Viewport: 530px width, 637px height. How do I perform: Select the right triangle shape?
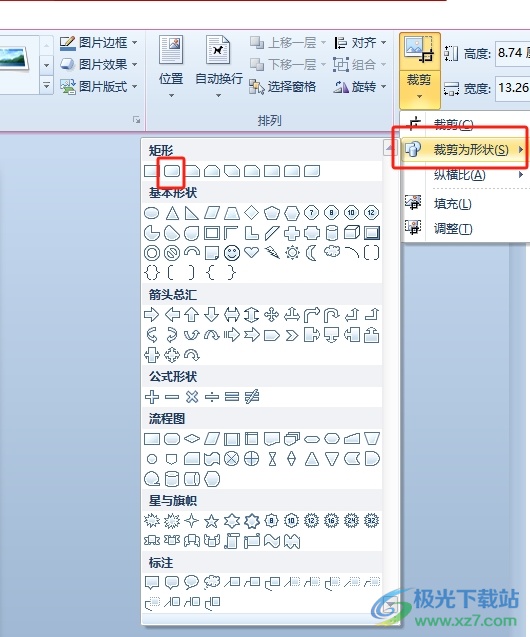pos(192,212)
